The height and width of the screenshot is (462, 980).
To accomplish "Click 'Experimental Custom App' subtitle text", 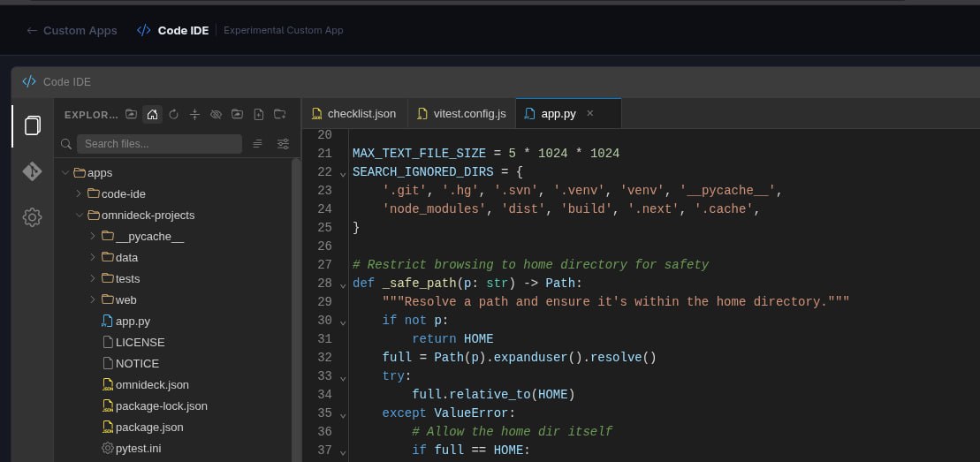I will point(283,30).
